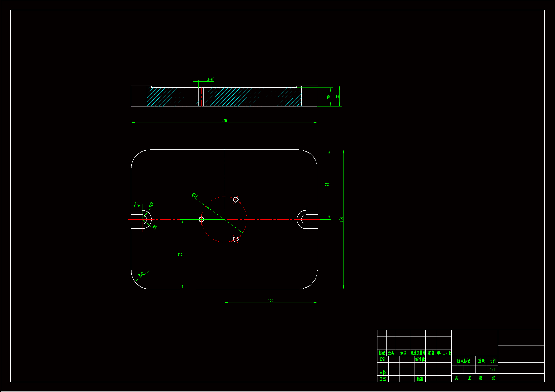
Task: Select the leftmost M6 hole on bolt circle
Action: [201, 219]
